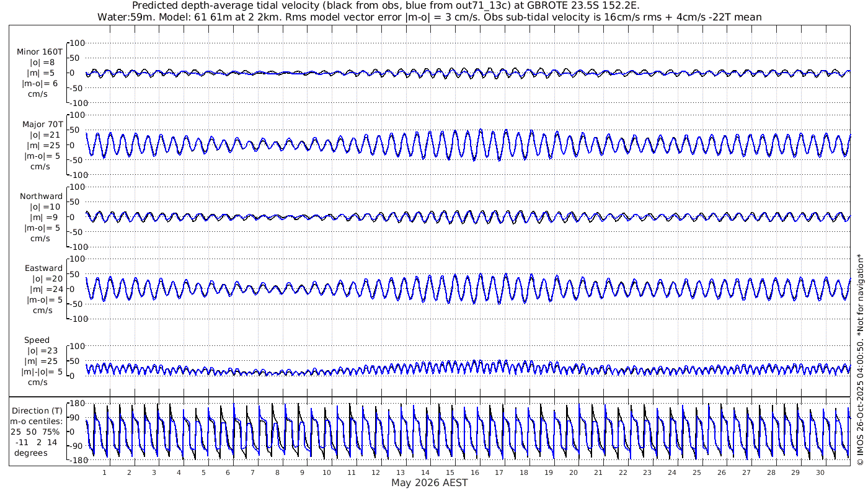Click day '28' on the date axis
The height and width of the screenshot is (496, 868).
(x=771, y=472)
